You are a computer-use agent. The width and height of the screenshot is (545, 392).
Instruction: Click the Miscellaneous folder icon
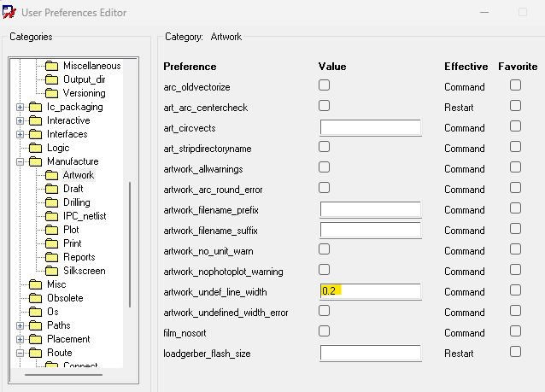point(51,66)
